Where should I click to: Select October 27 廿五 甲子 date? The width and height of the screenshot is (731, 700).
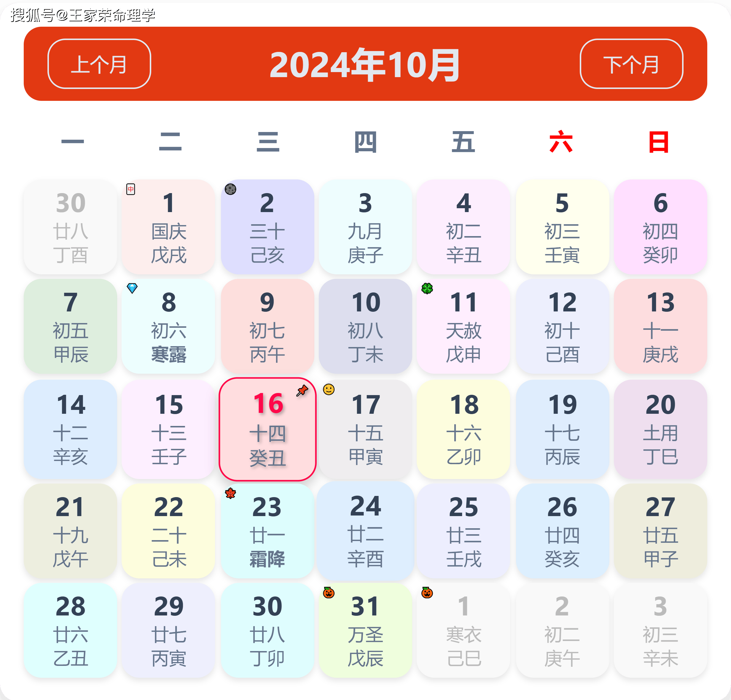[x=660, y=531]
